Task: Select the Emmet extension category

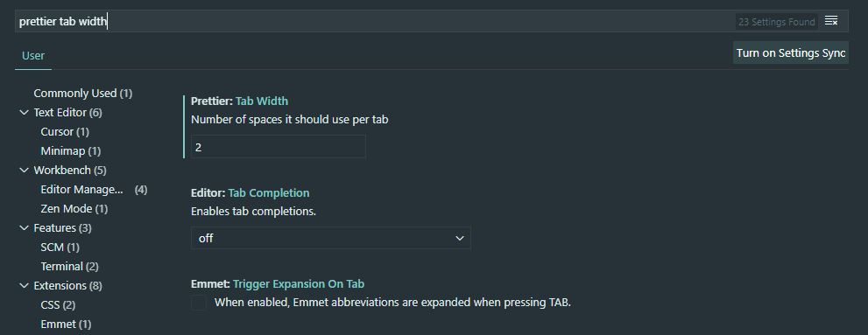Action: pyautogui.click(x=66, y=324)
